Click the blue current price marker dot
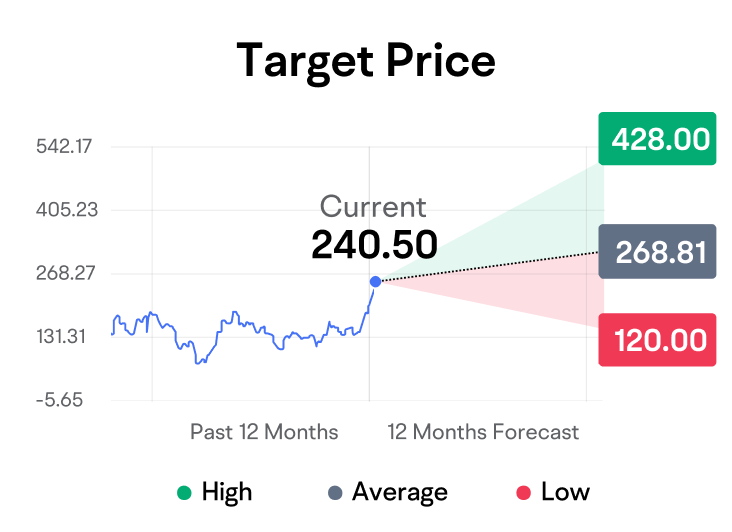The height and width of the screenshot is (532, 732). [375, 282]
